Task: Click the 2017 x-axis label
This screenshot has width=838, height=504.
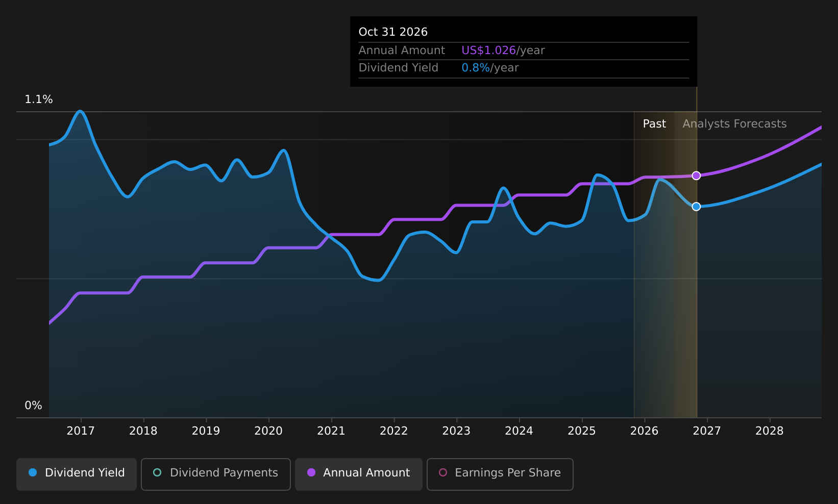Action: [81, 431]
